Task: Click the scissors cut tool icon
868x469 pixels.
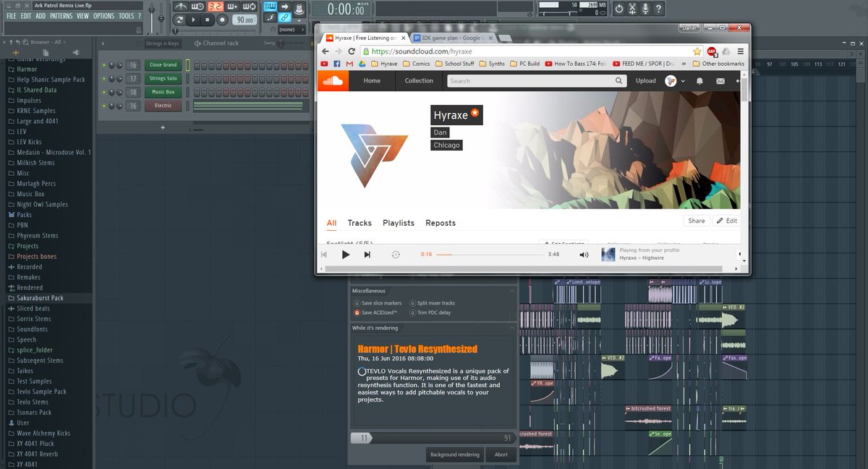Action: (632, 9)
